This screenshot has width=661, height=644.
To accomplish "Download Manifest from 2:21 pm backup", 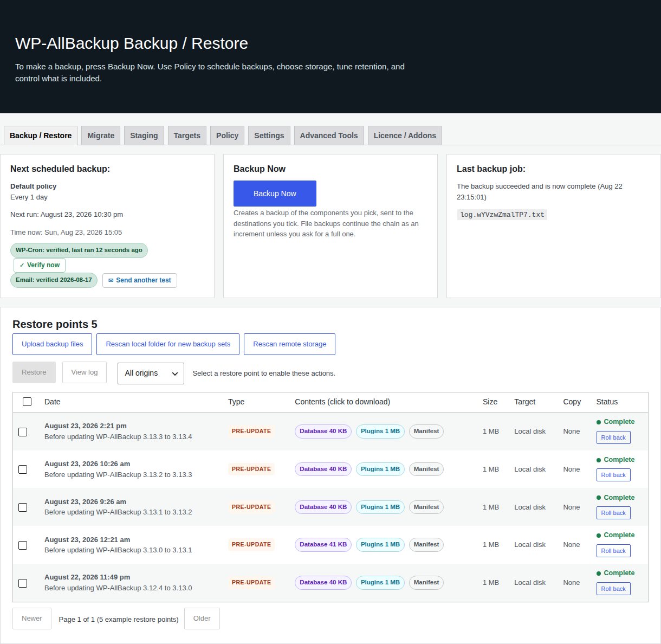I will point(426,432).
